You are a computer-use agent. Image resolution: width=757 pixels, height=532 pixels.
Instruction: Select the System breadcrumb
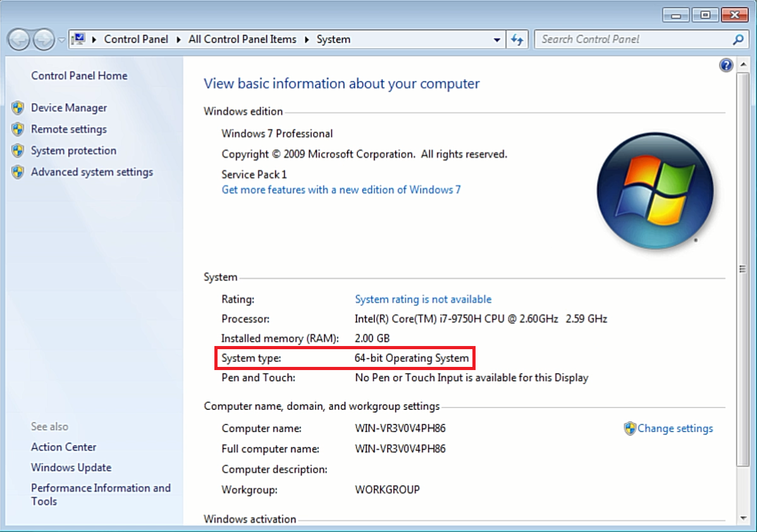(334, 40)
